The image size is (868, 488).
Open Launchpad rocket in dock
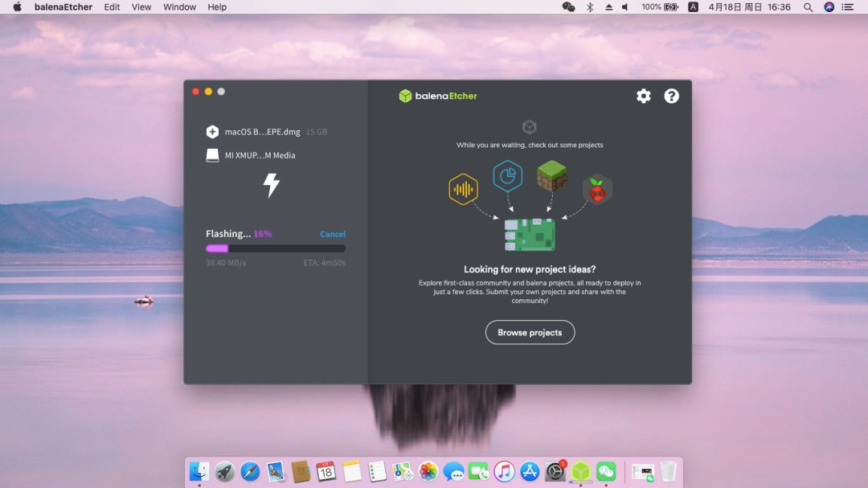pos(225,471)
